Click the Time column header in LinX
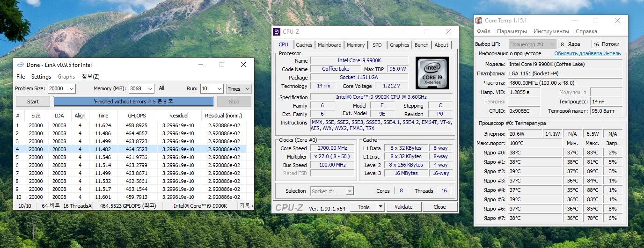This screenshot has height=248, width=644. (x=103, y=116)
